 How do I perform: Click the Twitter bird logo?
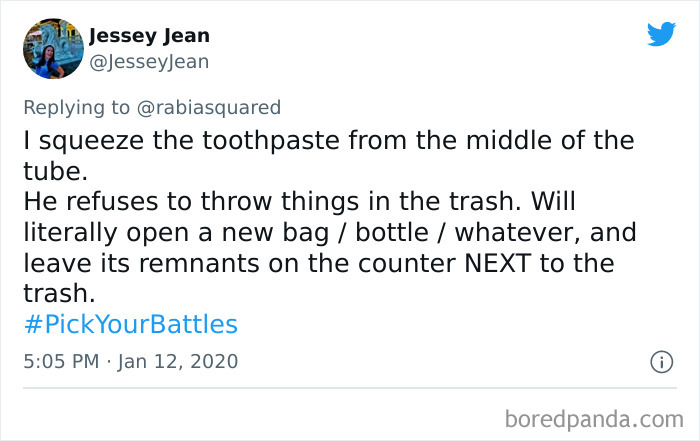coord(661,34)
